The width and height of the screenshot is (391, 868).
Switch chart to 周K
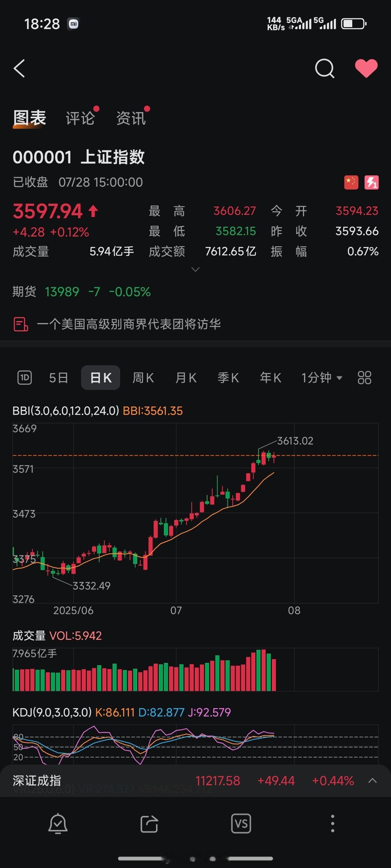click(x=143, y=378)
